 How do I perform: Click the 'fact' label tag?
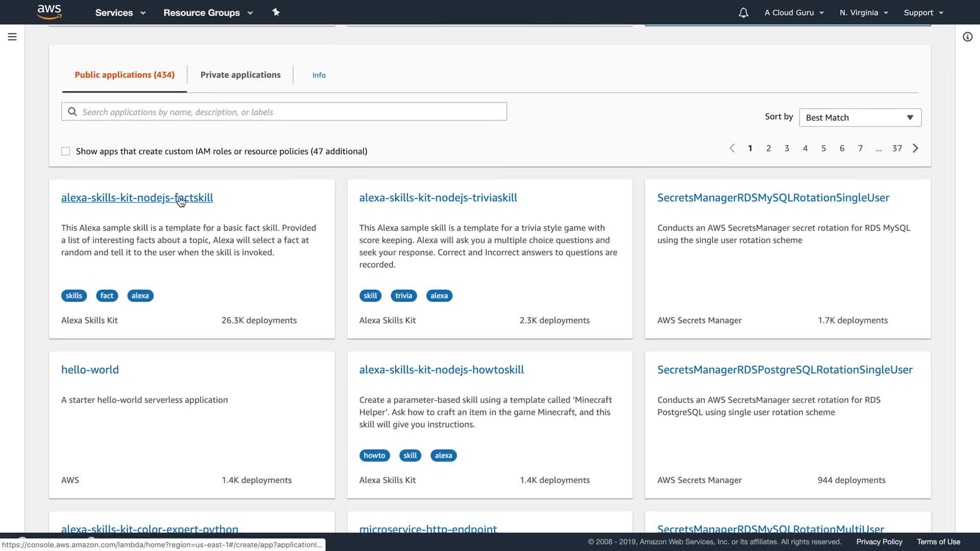coord(107,296)
